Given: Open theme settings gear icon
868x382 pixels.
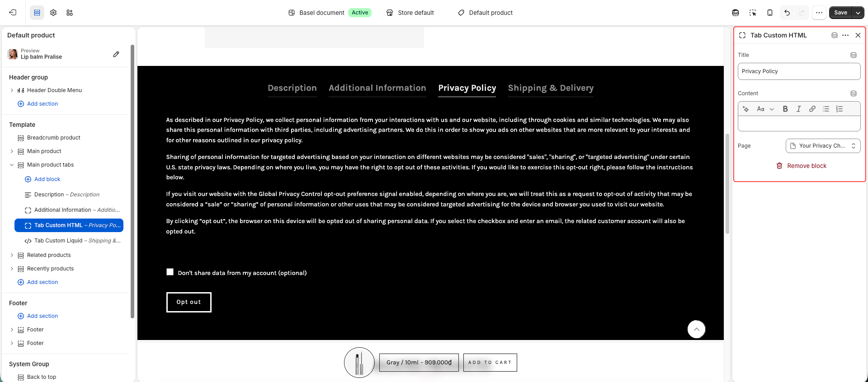Looking at the screenshot, I should click(53, 13).
